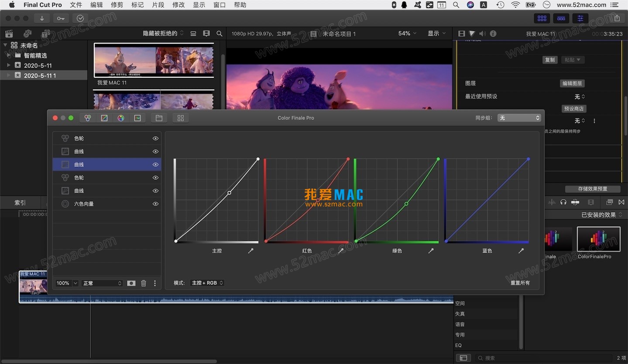Open the 已安装的效果 dropdown
Screen dimensions: 628x364
pos(601,215)
